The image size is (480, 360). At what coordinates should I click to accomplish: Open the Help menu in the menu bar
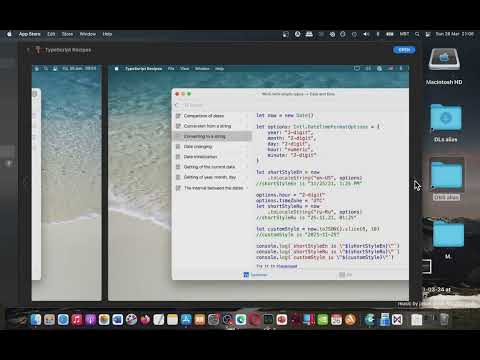point(107,34)
